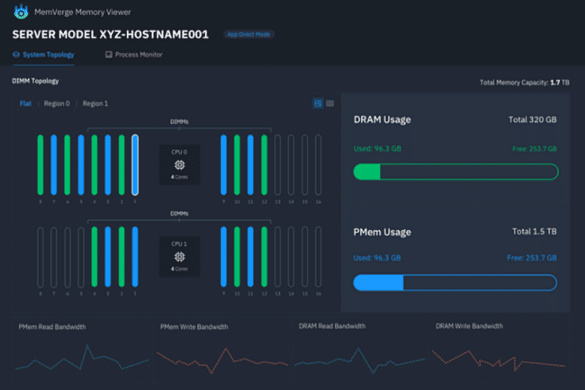Click the DRAM Usage progress bar

click(456, 172)
